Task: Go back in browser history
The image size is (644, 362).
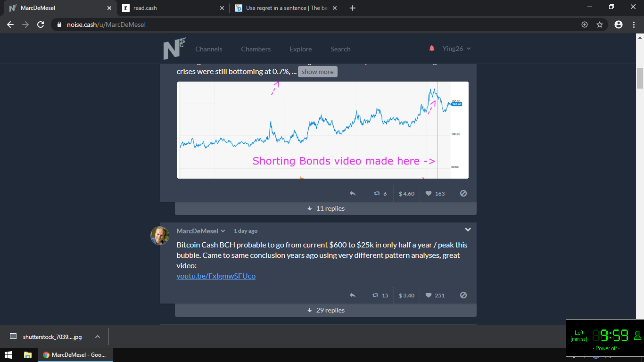Action: point(10,25)
